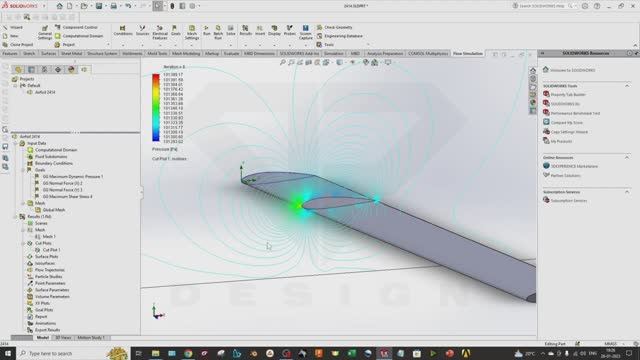The image size is (640, 360).
Task: Click Zoom to Fit in view toolbar
Action: 282,62
